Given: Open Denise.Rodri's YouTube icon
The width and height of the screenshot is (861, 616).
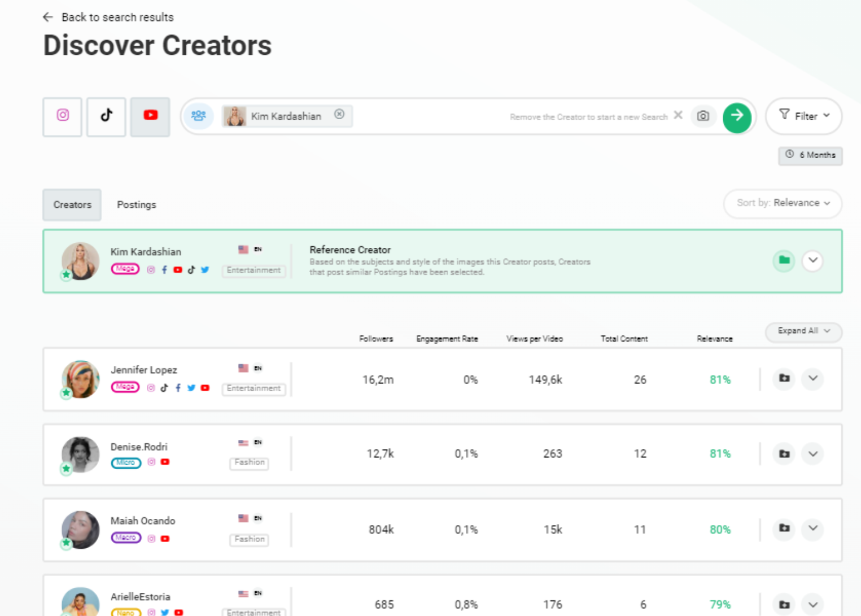Looking at the screenshot, I should [165, 462].
